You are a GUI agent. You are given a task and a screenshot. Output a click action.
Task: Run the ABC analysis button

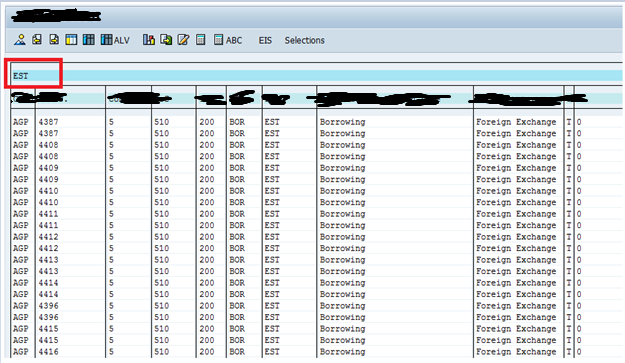(x=228, y=40)
